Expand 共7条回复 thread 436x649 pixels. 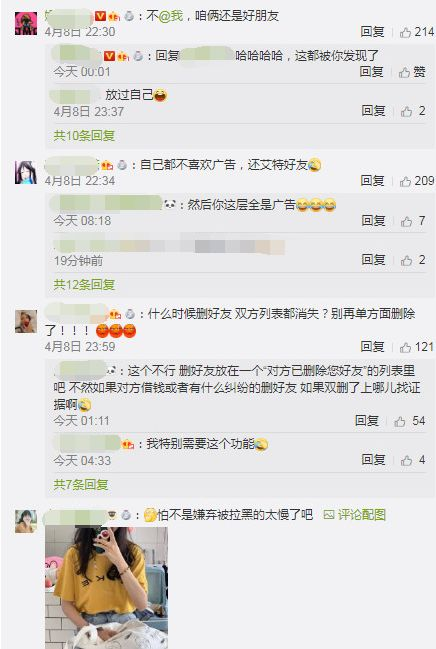pos(81,484)
